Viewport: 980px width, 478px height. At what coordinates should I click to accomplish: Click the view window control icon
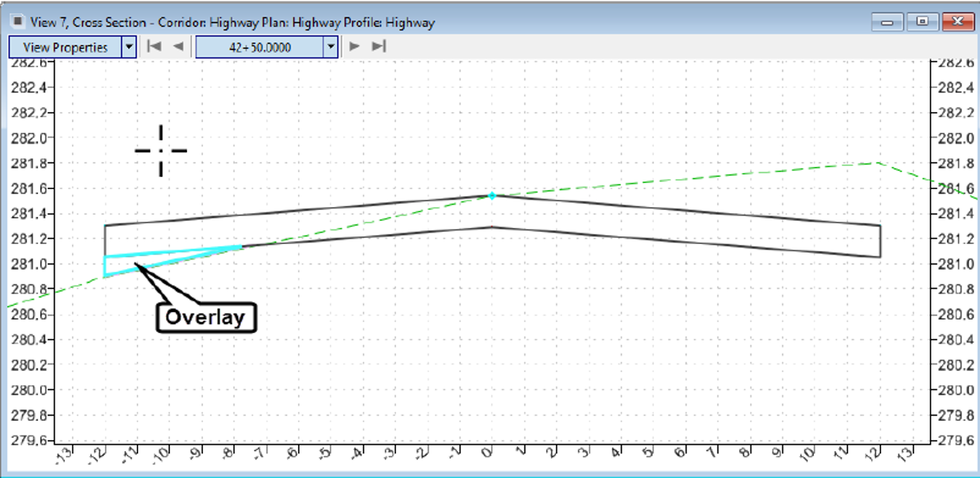(x=15, y=22)
